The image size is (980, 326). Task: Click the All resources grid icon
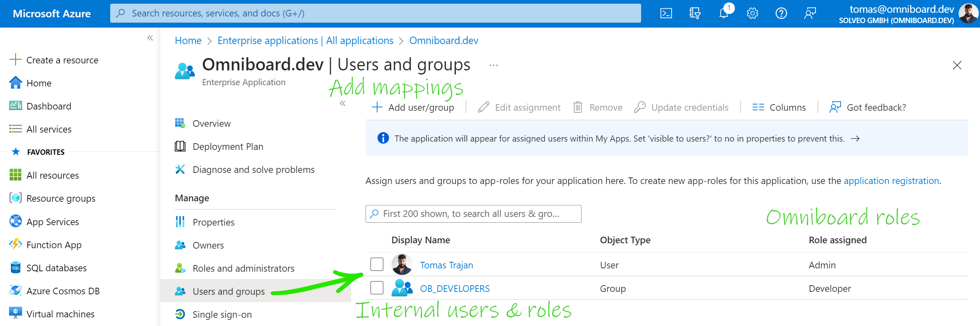15,175
